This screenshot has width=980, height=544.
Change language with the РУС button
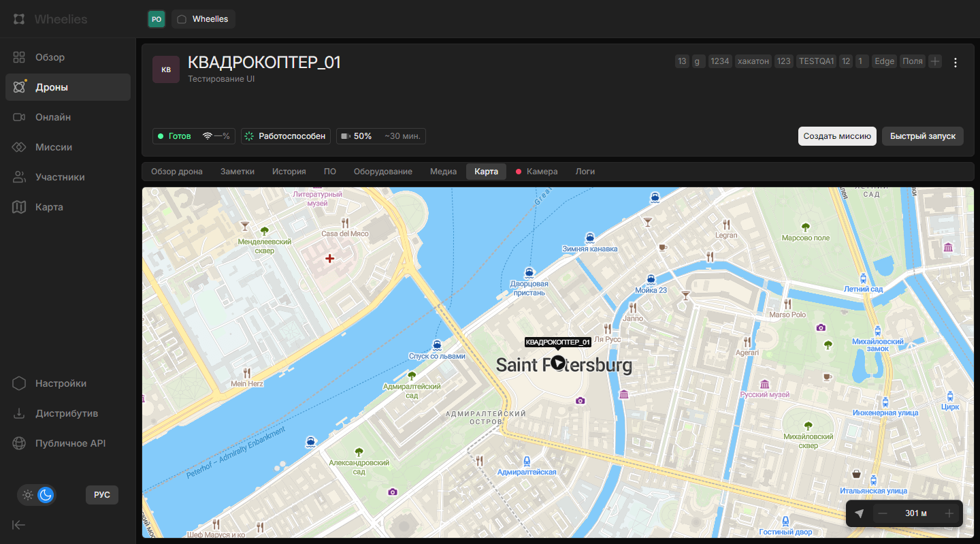102,495
